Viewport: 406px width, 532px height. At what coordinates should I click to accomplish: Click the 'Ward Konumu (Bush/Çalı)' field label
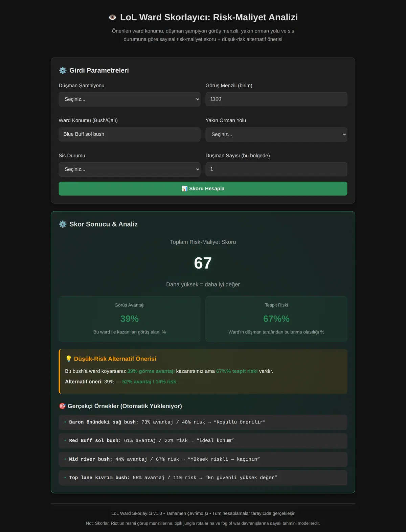tap(88, 120)
